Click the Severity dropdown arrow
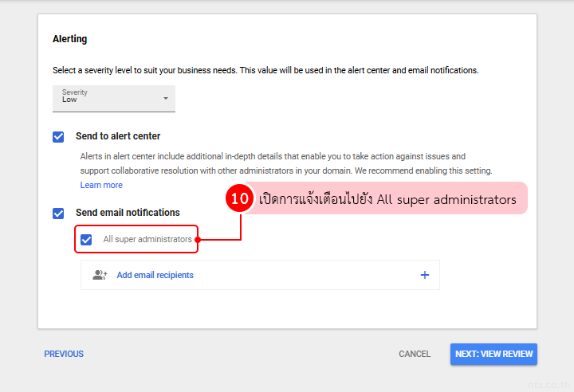574x392 pixels. pyautogui.click(x=166, y=99)
